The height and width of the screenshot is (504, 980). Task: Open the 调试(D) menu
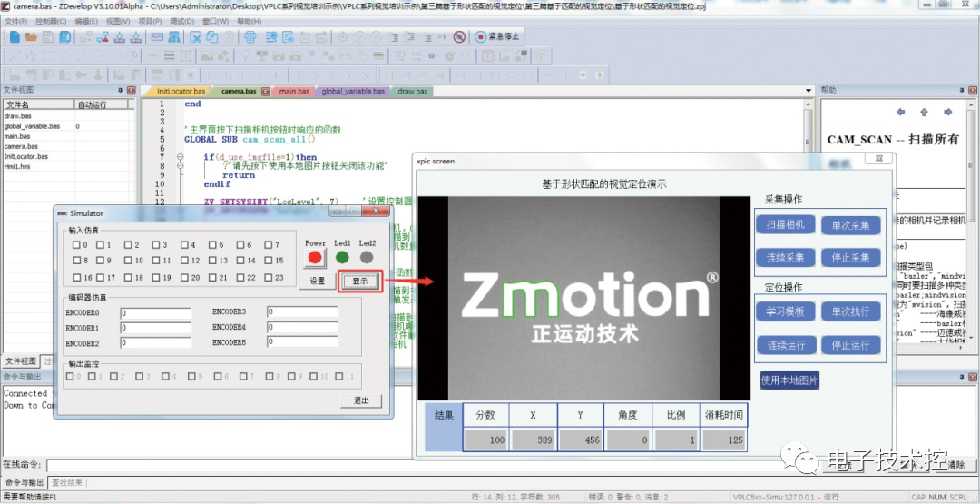[181, 21]
